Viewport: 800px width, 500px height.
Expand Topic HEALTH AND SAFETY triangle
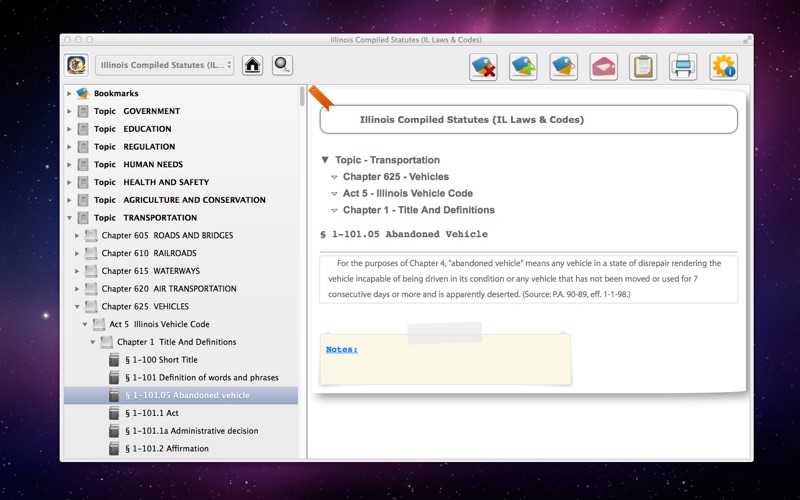tap(69, 182)
